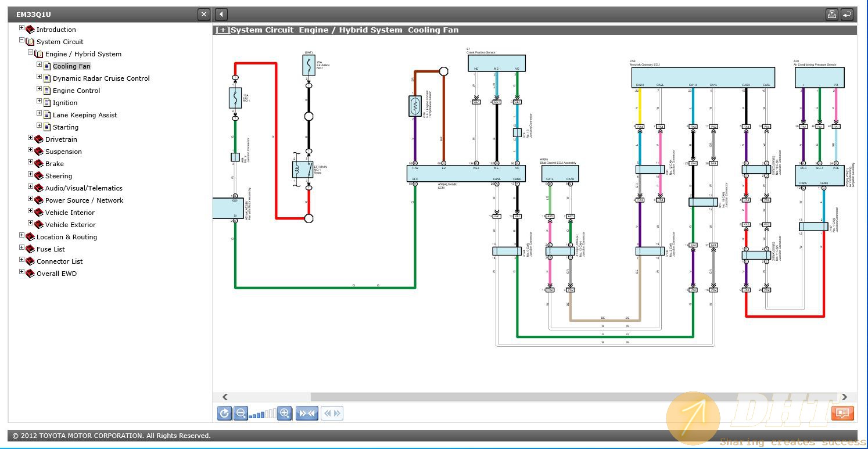Open the Introduction section

(56, 30)
